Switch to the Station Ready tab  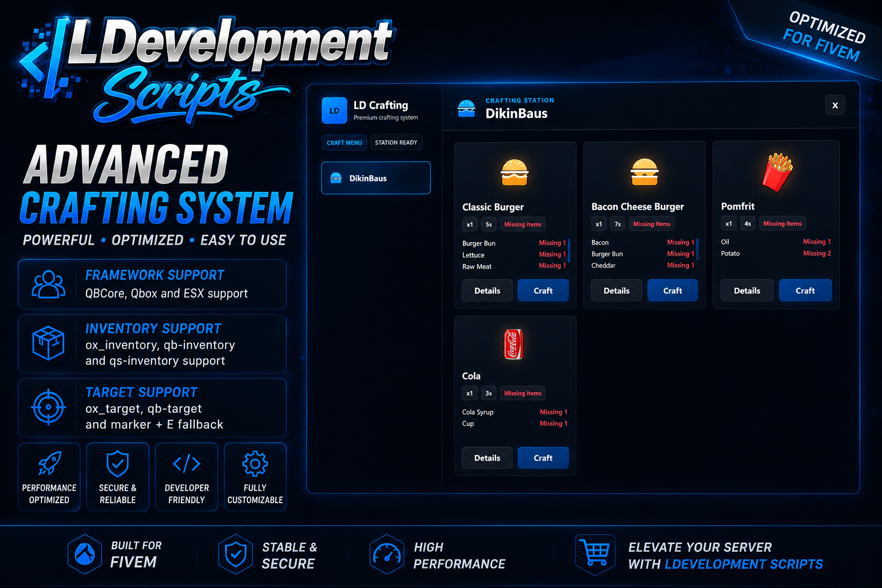(396, 142)
